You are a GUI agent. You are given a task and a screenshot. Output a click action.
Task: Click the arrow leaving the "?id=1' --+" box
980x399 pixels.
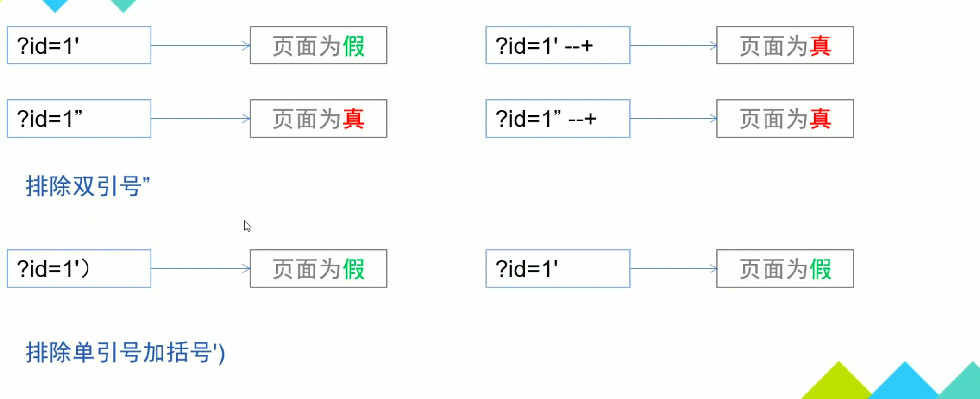tap(673, 45)
